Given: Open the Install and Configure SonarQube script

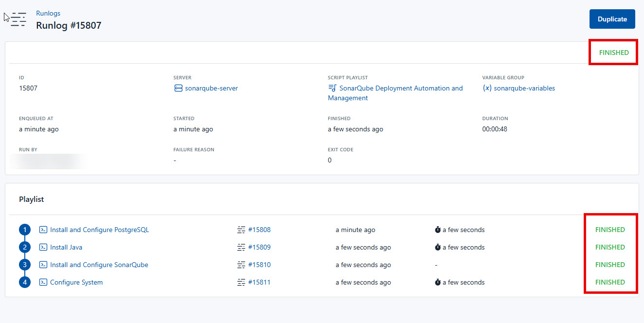Looking at the screenshot, I should pos(99,265).
